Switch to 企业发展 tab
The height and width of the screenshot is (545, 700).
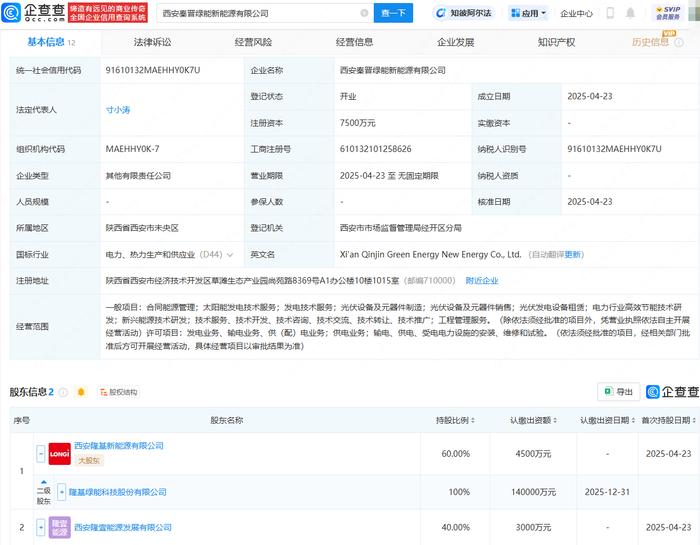click(x=455, y=42)
